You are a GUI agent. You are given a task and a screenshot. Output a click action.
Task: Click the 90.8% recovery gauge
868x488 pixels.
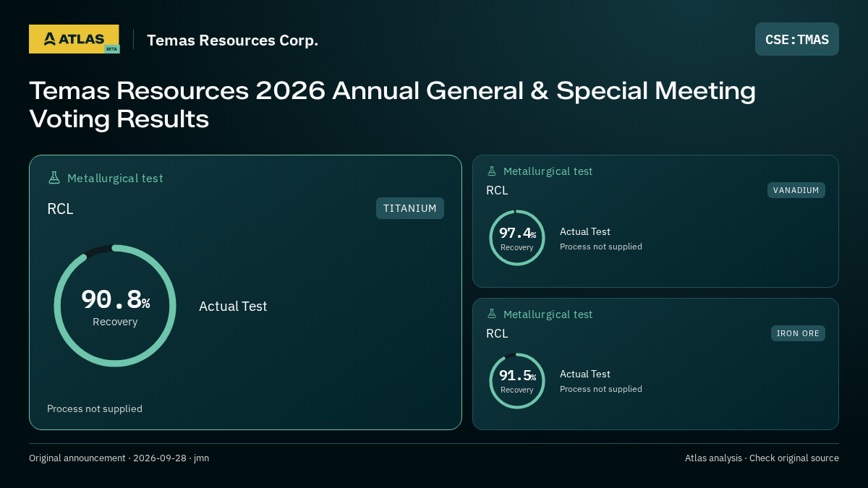[115, 306]
